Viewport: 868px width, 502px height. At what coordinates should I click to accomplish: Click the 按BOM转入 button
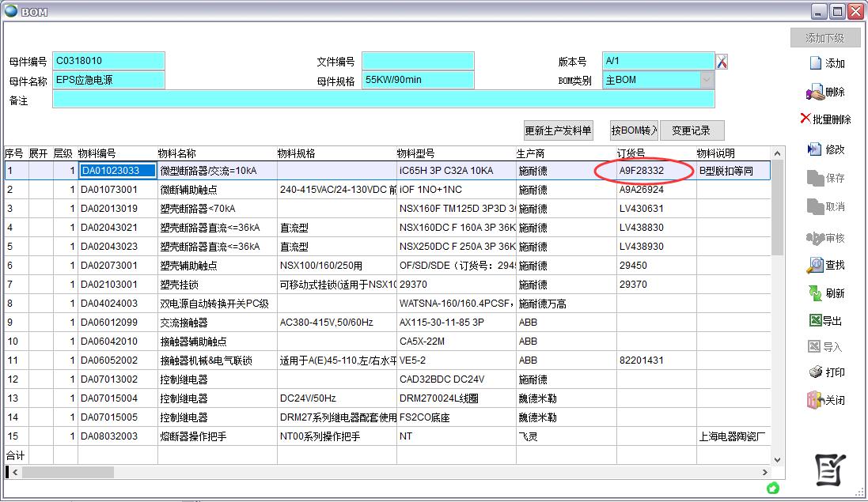[634, 130]
